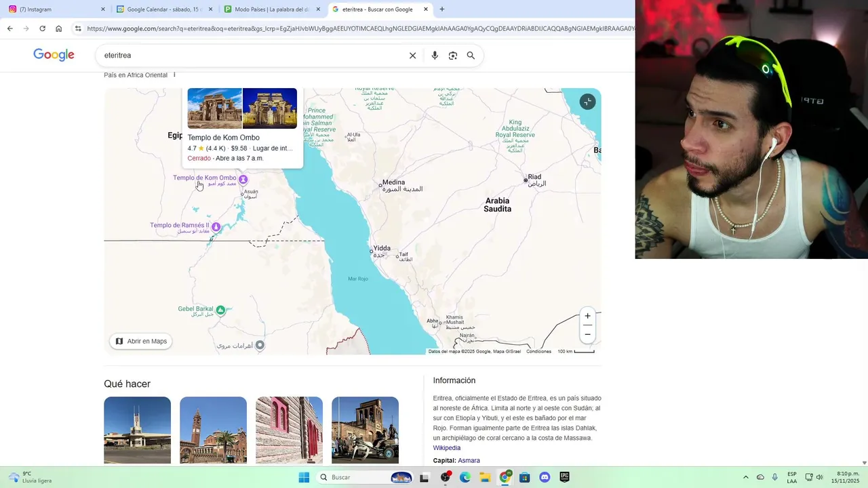Clear the Google search box text

(412, 56)
